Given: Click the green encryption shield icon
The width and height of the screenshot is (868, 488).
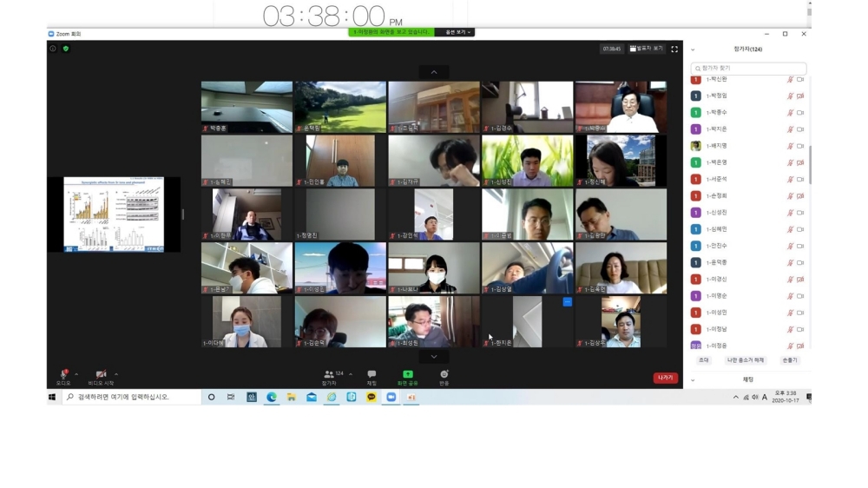Looking at the screenshot, I should pos(66,49).
